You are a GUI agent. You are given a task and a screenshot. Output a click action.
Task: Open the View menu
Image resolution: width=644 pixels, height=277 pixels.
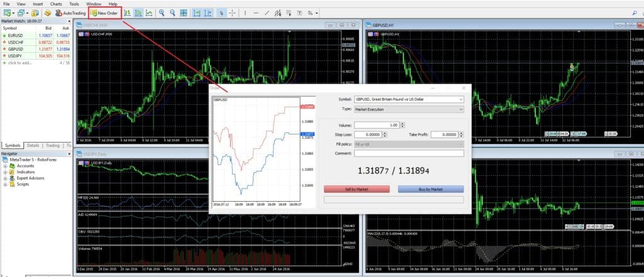click(x=21, y=4)
